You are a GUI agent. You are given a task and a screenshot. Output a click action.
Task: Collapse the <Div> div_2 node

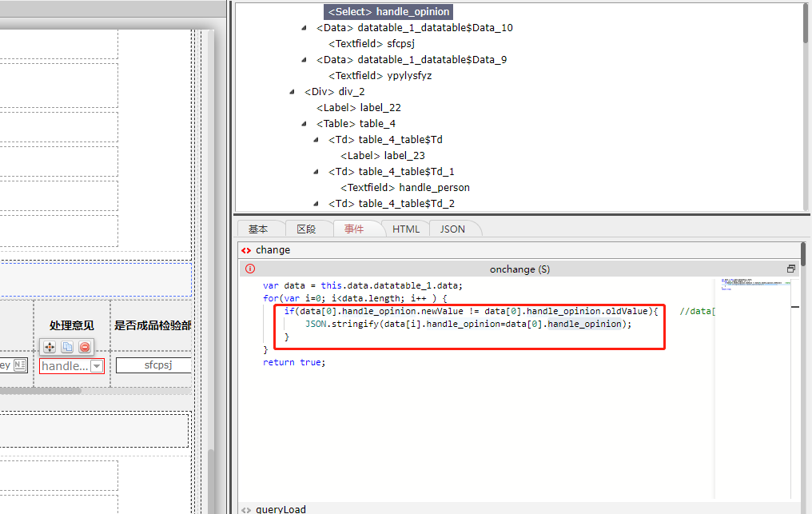point(293,92)
